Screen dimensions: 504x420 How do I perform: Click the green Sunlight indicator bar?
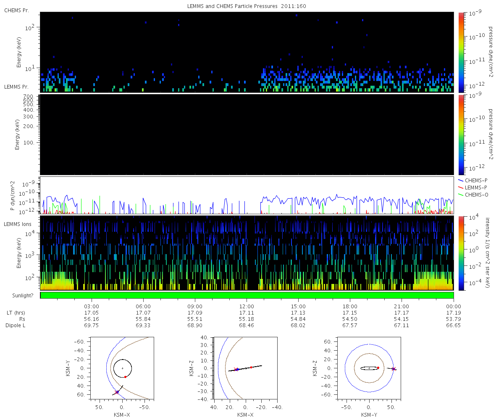tap(247, 295)
